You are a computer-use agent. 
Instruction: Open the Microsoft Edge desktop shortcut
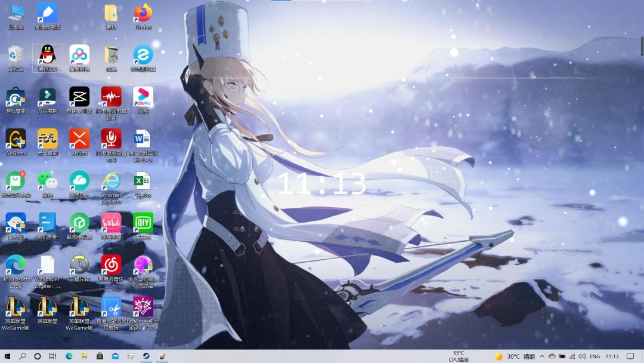(x=16, y=271)
